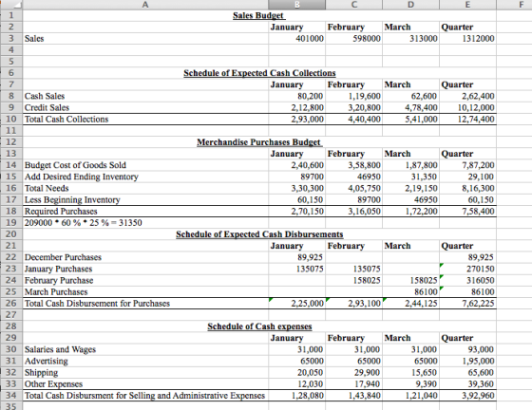
Task: Select Quarter total sales 1312000 cell
Action: tap(467, 39)
